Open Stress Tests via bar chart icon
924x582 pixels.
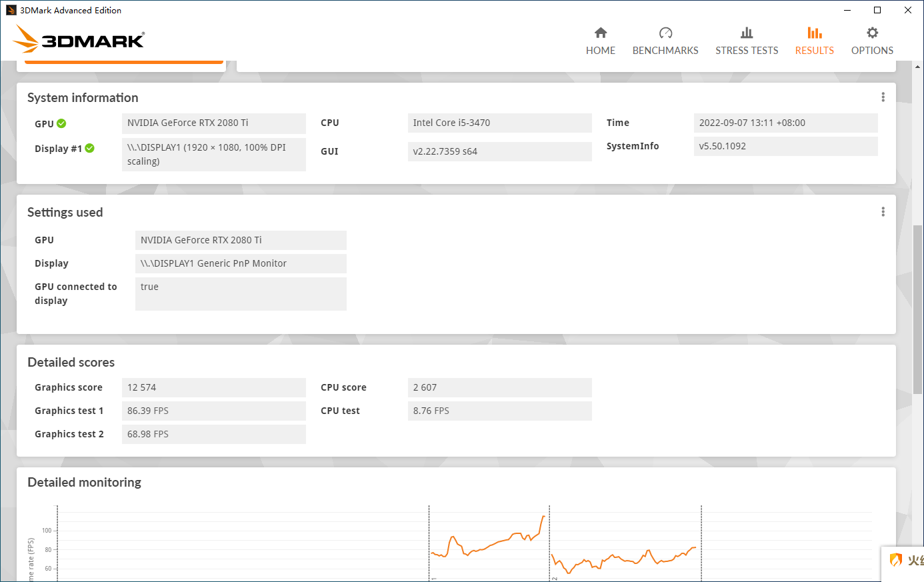747,33
